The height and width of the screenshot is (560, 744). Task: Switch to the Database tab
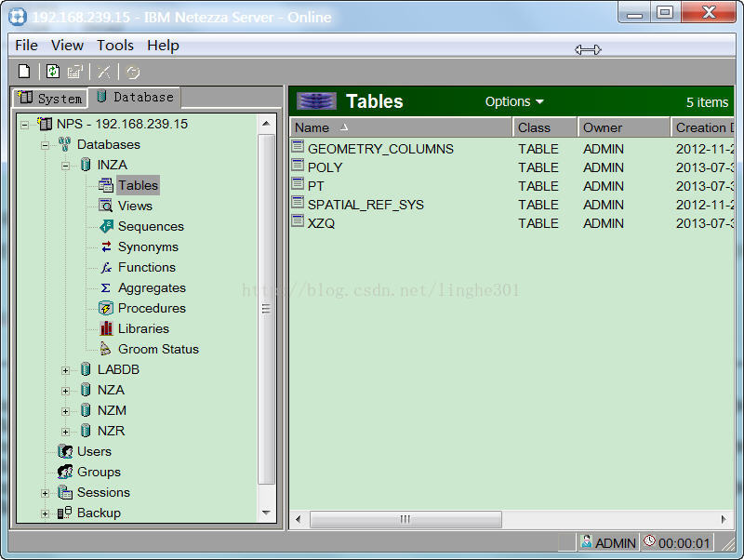click(135, 97)
